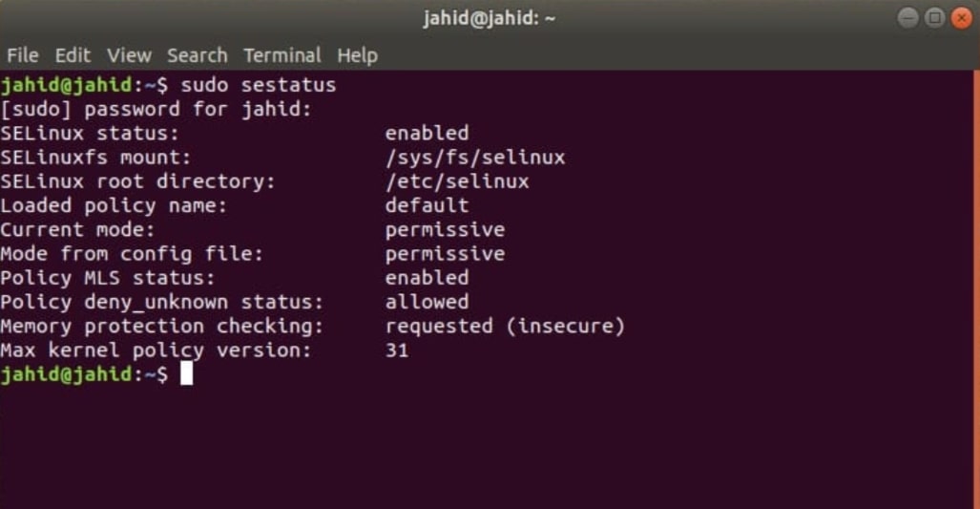Open the View menu
Viewport: 980px width, 509px height.
pyautogui.click(x=129, y=55)
